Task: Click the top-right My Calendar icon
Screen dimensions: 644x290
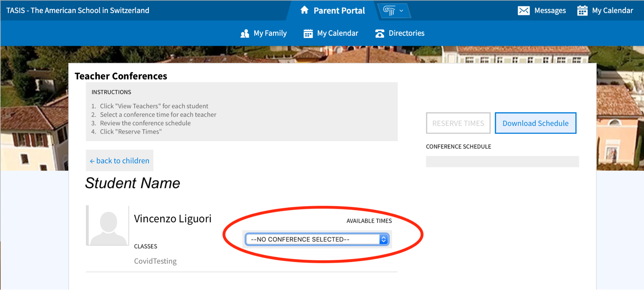Action: click(x=582, y=11)
